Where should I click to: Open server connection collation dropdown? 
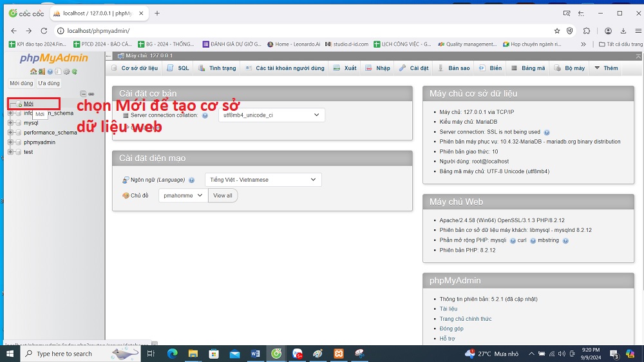tap(272, 115)
